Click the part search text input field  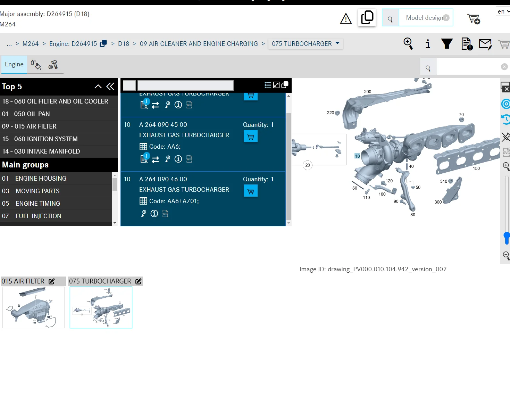point(473,67)
